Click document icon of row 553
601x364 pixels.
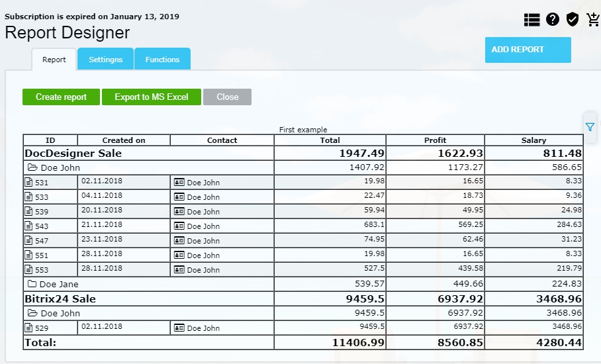coord(28,269)
